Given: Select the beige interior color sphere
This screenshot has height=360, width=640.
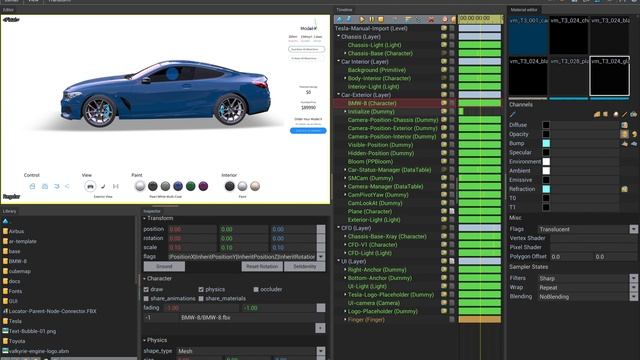Looking at the screenshot, I should click(x=255, y=186).
